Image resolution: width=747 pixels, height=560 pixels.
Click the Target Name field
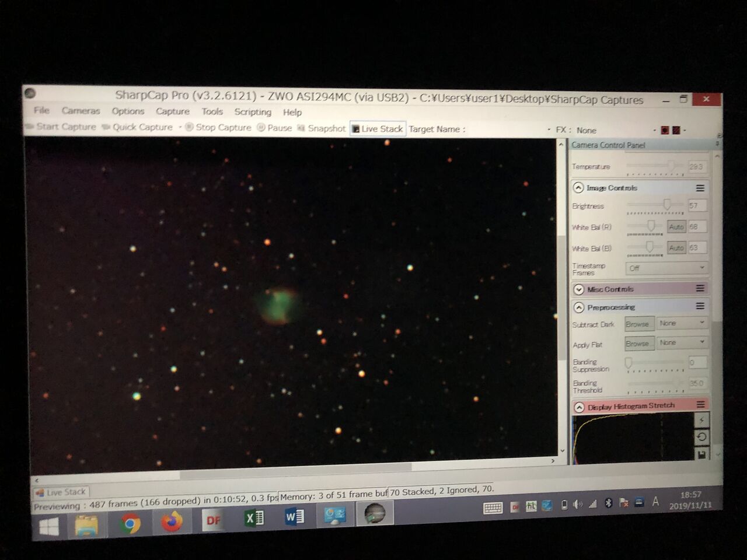pyautogui.click(x=507, y=129)
